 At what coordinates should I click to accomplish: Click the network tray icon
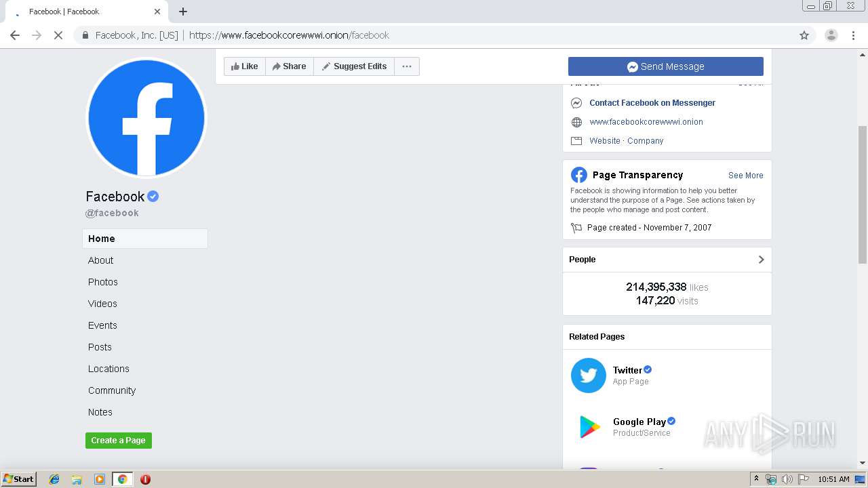click(x=771, y=479)
